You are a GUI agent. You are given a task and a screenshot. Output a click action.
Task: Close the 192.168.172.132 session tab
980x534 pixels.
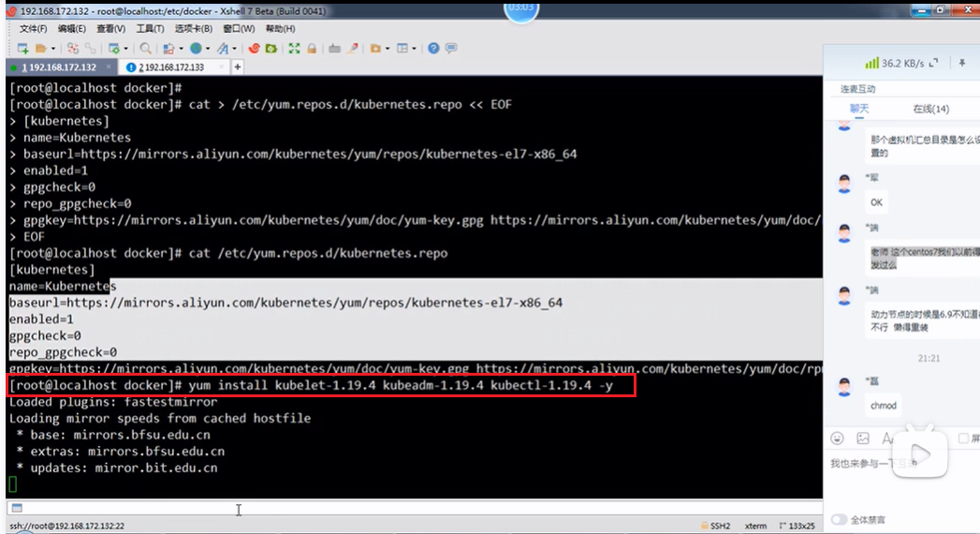pos(109,67)
